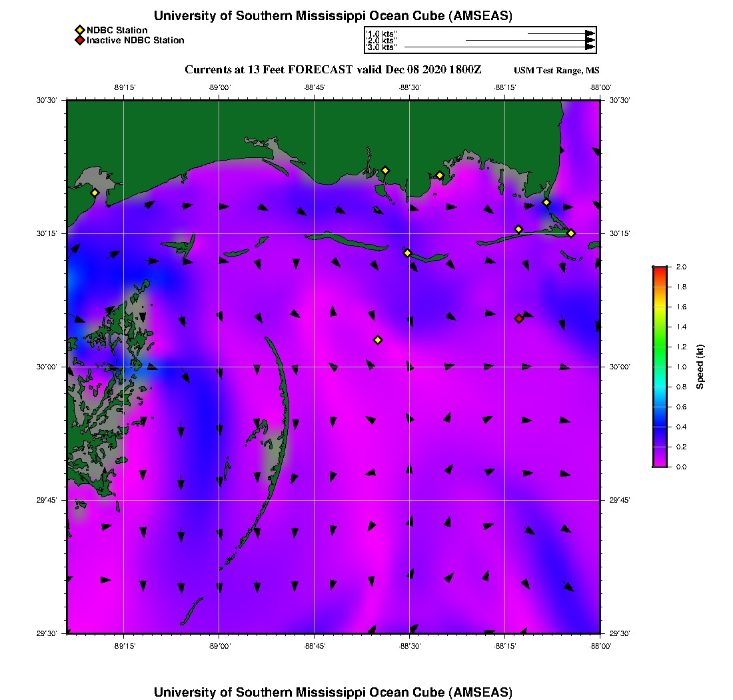Click the 'Inactive NDBC Station' legend label

pyautogui.click(x=135, y=40)
